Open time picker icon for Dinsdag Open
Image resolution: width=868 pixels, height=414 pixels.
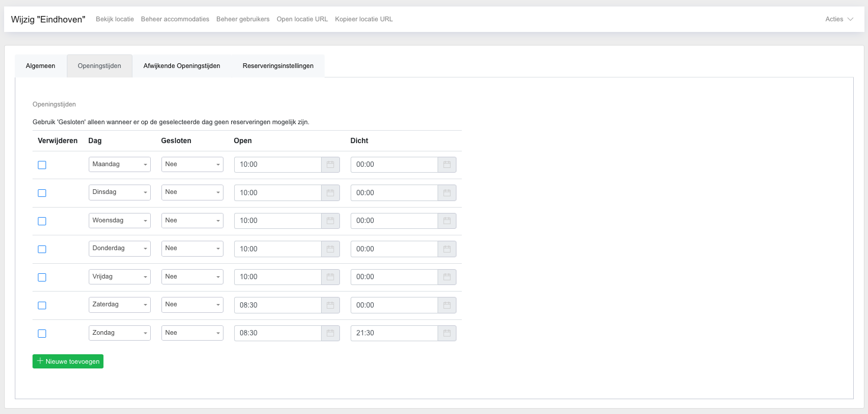[x=331, y=193]
